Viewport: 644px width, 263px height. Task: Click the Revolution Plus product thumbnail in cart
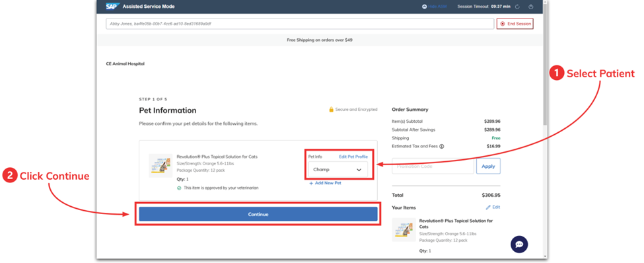tap(404, 230)
